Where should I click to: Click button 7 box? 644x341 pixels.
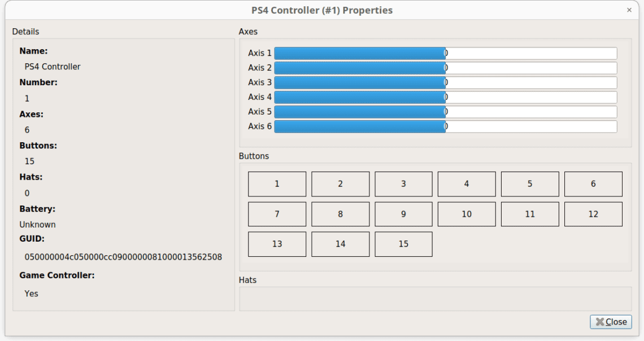(277, 214)
